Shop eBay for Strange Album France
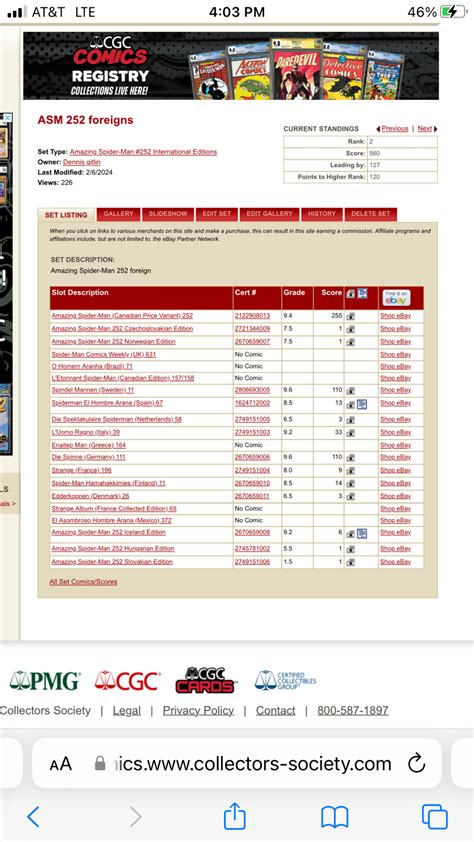The image size is (474, 842). 396,509
